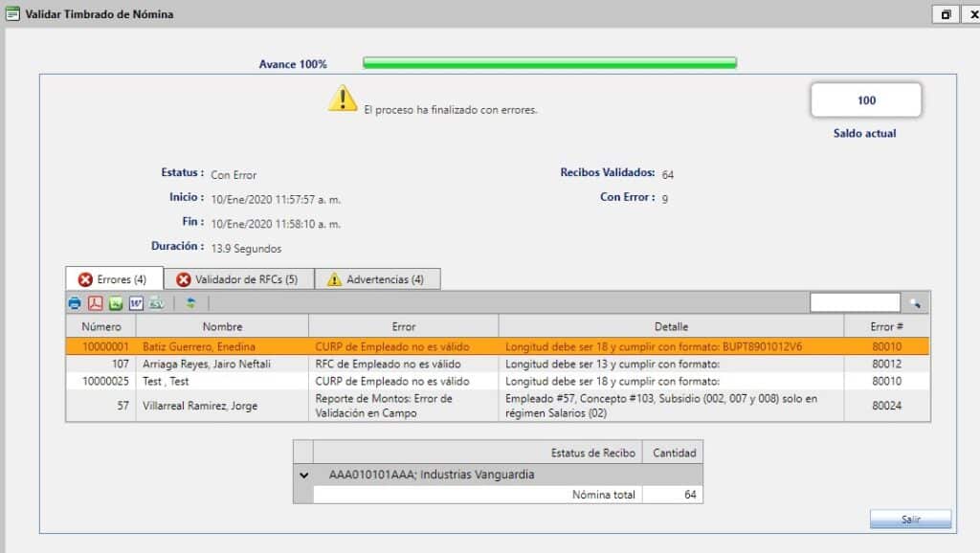Click the search magnifier icon
The image size is (980, 553).
pos(916,301)
